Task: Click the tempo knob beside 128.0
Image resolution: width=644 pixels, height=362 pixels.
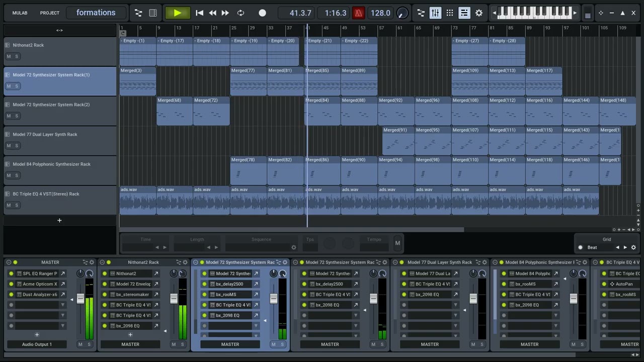Action: click(403, 13)
